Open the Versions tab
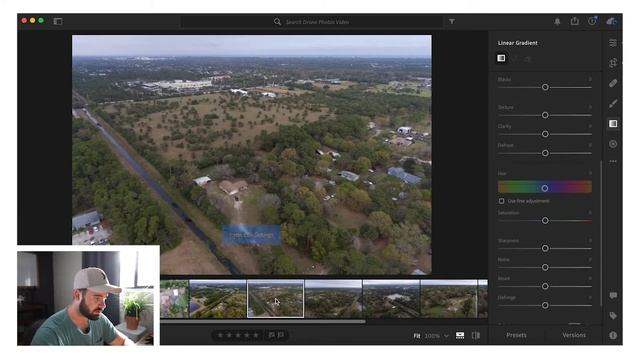 [x=574, y=335]
